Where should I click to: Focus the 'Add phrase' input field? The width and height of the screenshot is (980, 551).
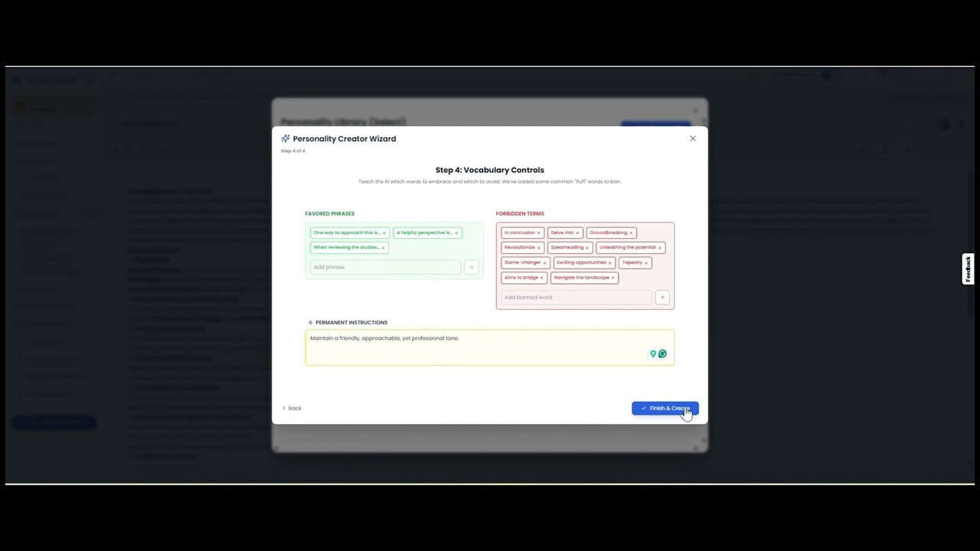[385, 267]
